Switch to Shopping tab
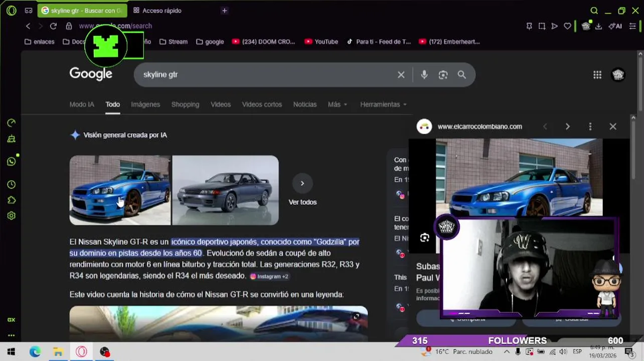 185,104
